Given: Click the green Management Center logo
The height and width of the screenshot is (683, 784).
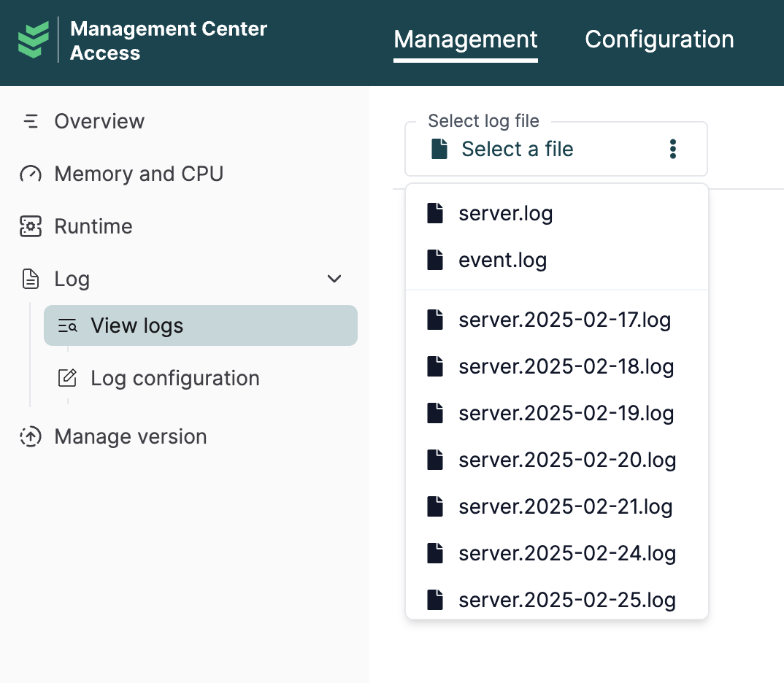Looking at the screenshot, I should pos(34,40).
